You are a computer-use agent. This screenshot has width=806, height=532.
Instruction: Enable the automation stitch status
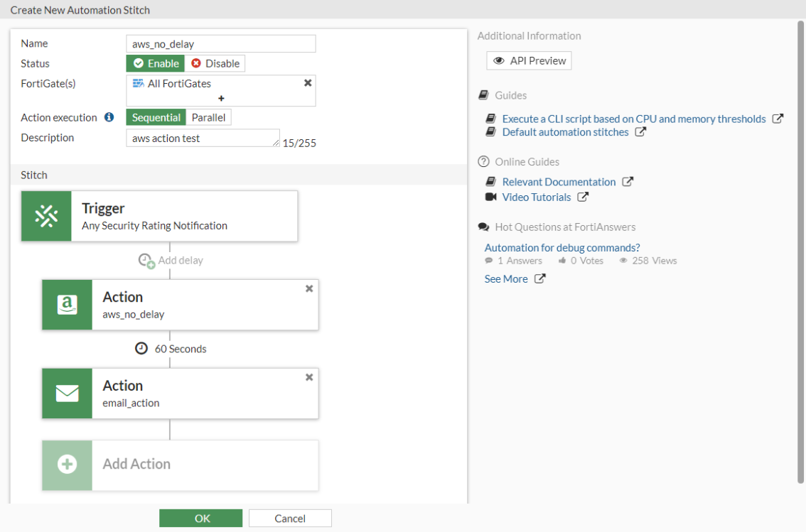pyautogui.click(x=155, y=63)
